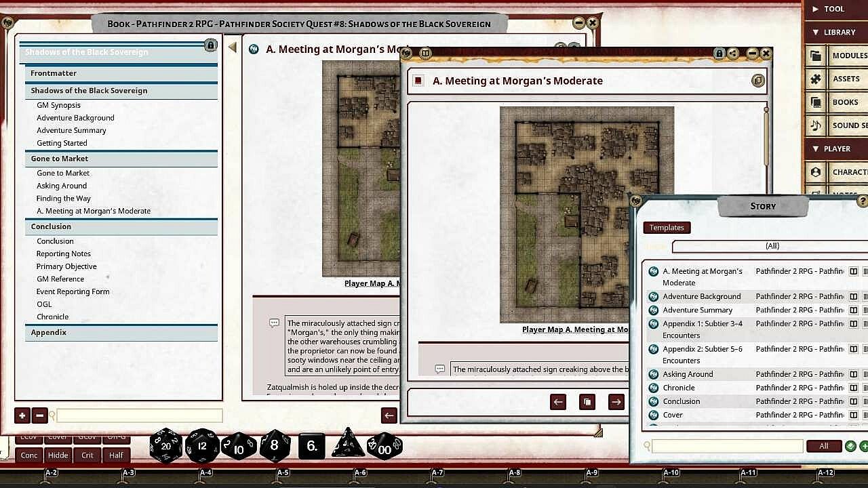The width and height of the screenshot is (868, 488).
Task: Open Event Reporting Form in the book index
Action: pyautogui.click(x=73, y=291)
